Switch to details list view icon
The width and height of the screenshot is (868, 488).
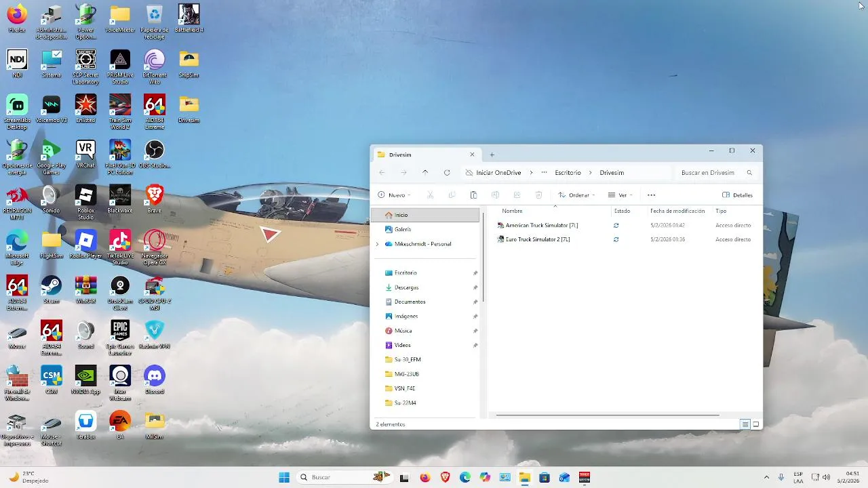pyautogui.click(x=745, y=424)
